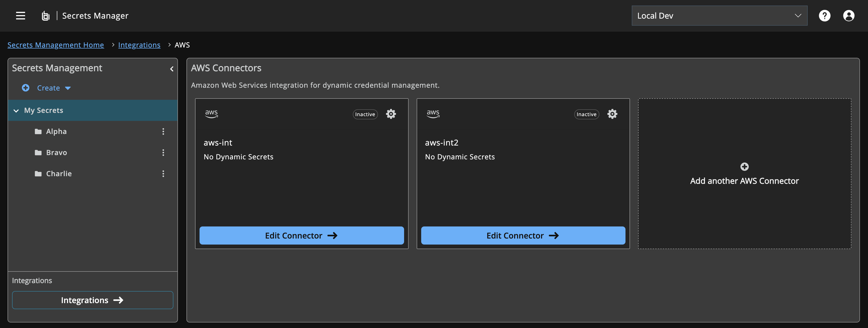Open Alpha folder's three-dot options menu
The image size is (868, 328).
(x=163, y=131)
